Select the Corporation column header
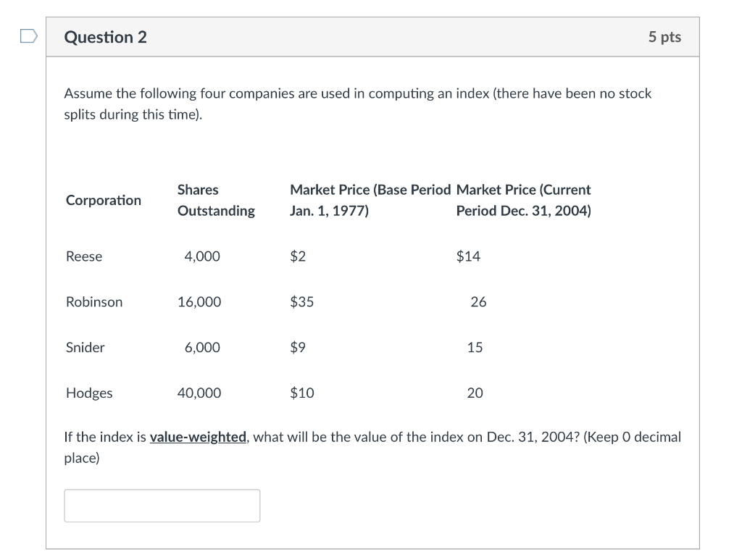This screenshot has width=742, height=560. click(104, 200)
